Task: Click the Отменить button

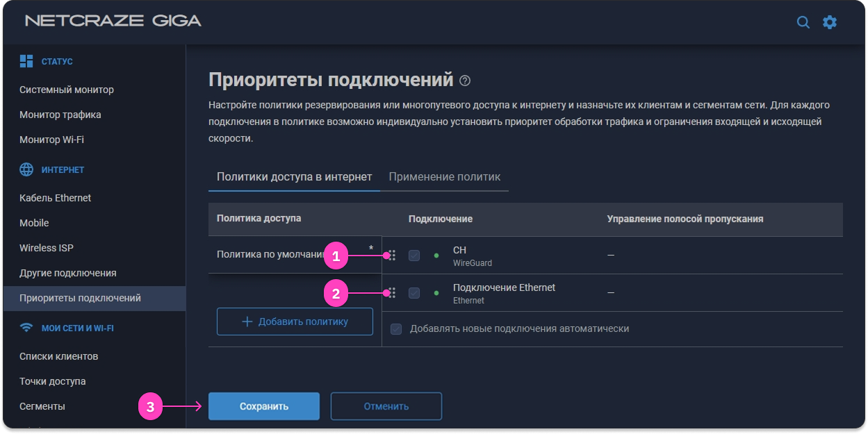Action: pos(386,406)
